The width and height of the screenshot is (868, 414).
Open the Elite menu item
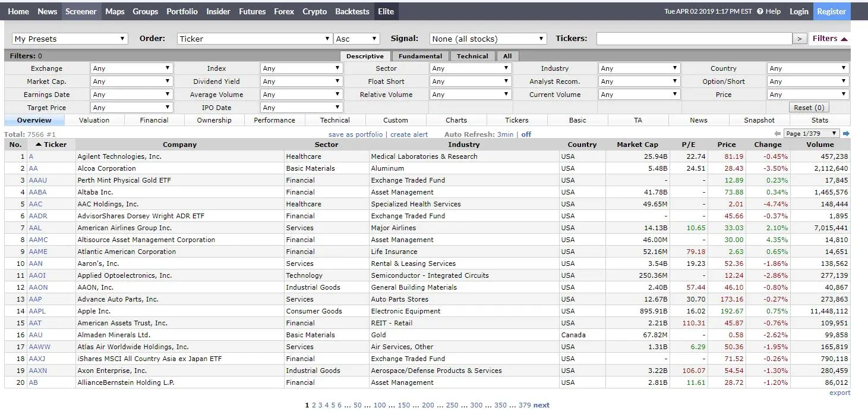[x=386, y=11]
